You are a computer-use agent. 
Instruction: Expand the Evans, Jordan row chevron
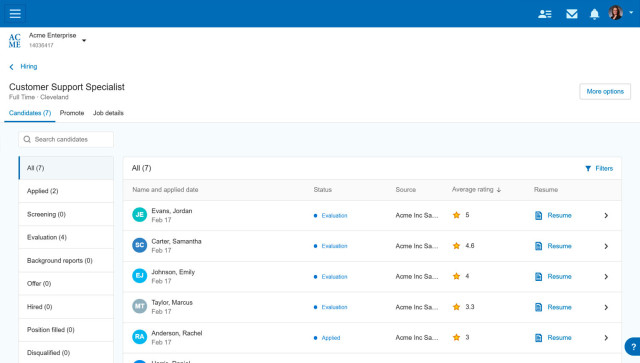pos(606,215)
